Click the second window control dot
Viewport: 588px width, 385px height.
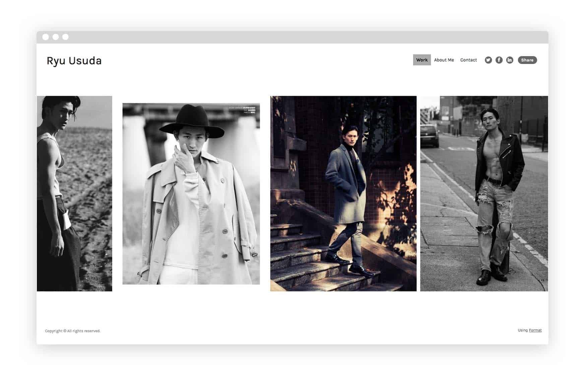[56, 37]
